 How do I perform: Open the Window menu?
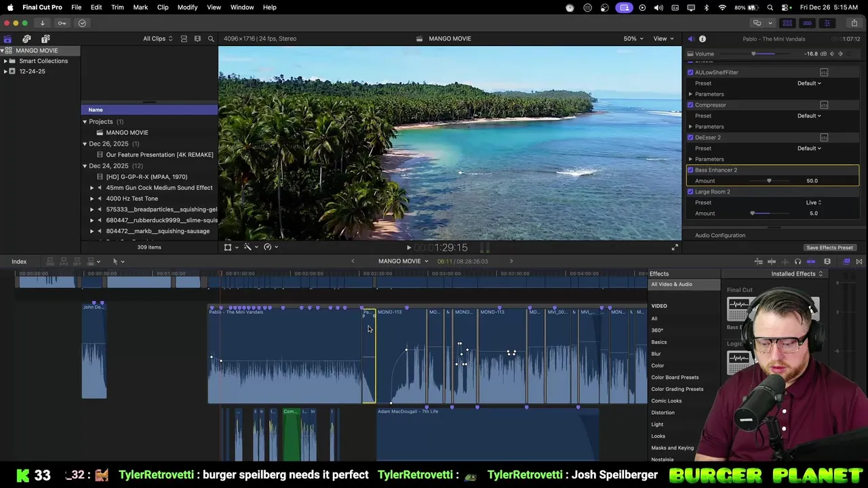[242, 7]
